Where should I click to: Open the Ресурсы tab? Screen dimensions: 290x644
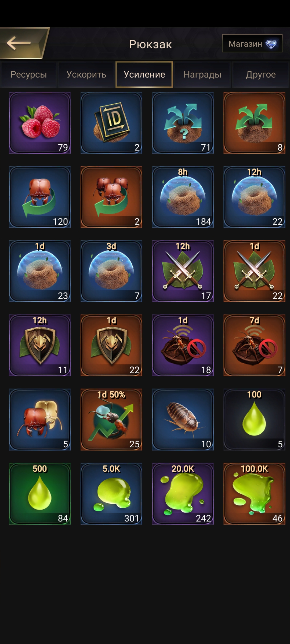pos(28,75)
